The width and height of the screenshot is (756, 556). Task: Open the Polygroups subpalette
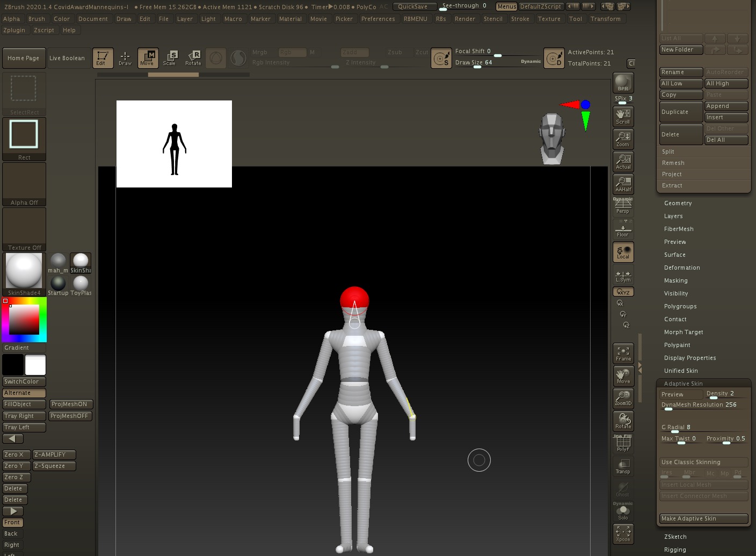pyautogui.click(x=680, y=306)
